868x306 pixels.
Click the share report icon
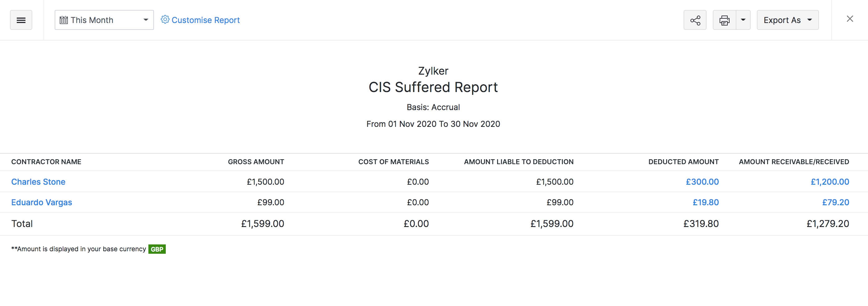tap(695, 20)
